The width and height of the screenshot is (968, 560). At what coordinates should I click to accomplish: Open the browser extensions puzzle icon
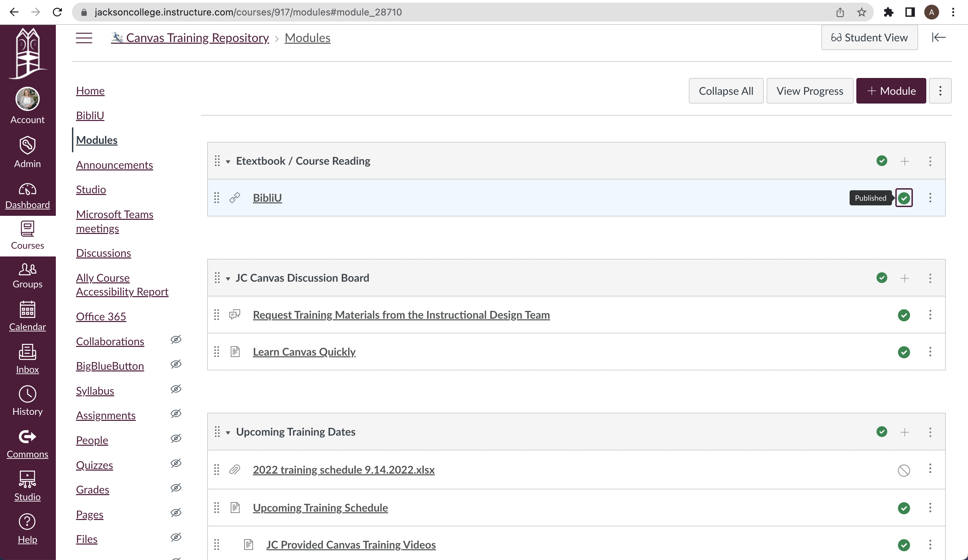point(888,12)
